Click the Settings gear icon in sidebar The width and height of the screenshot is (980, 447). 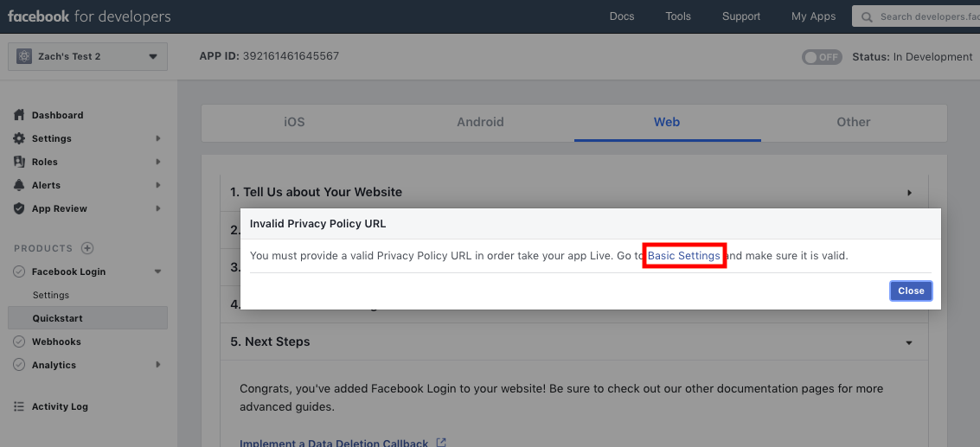pyautogui.click(x=19, y=138)
